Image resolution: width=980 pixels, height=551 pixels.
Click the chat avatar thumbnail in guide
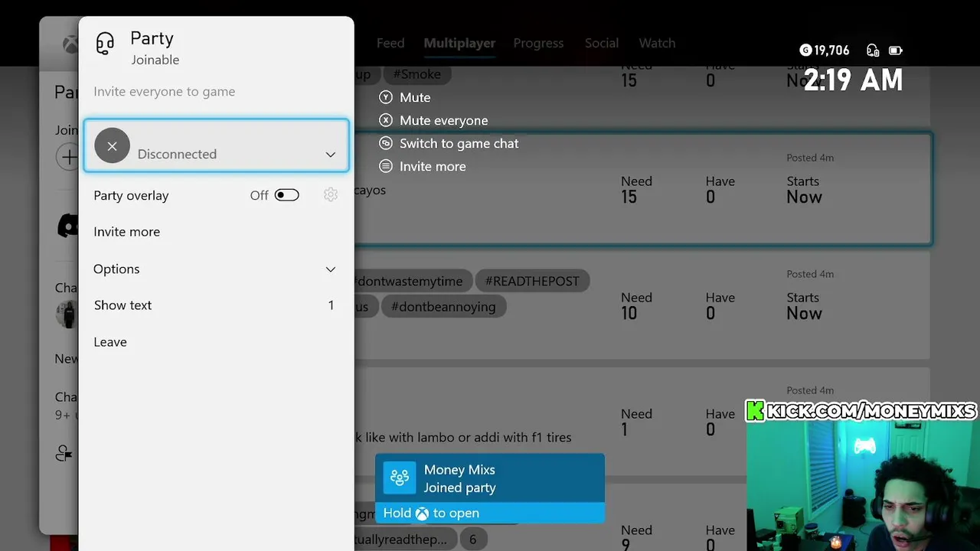point(67,314)
